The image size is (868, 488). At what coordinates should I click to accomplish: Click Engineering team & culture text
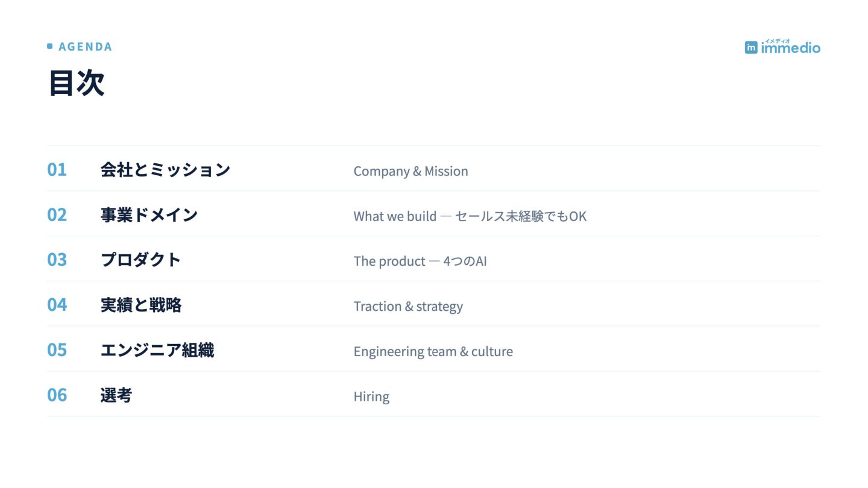[x=433, y=352]
